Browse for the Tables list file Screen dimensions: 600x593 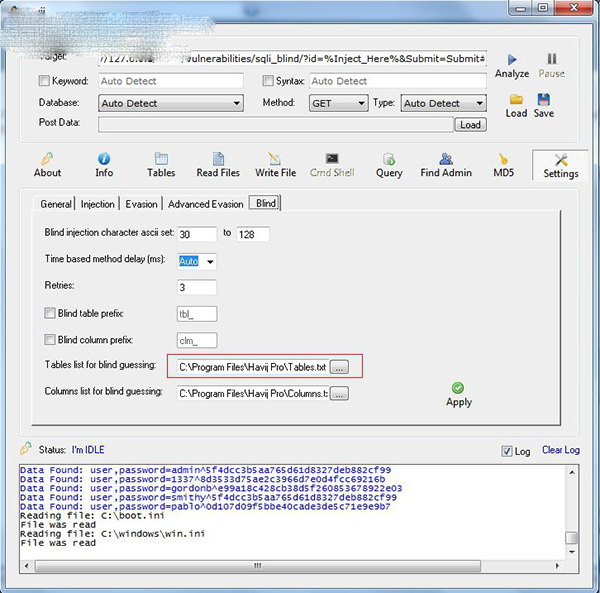339,367
